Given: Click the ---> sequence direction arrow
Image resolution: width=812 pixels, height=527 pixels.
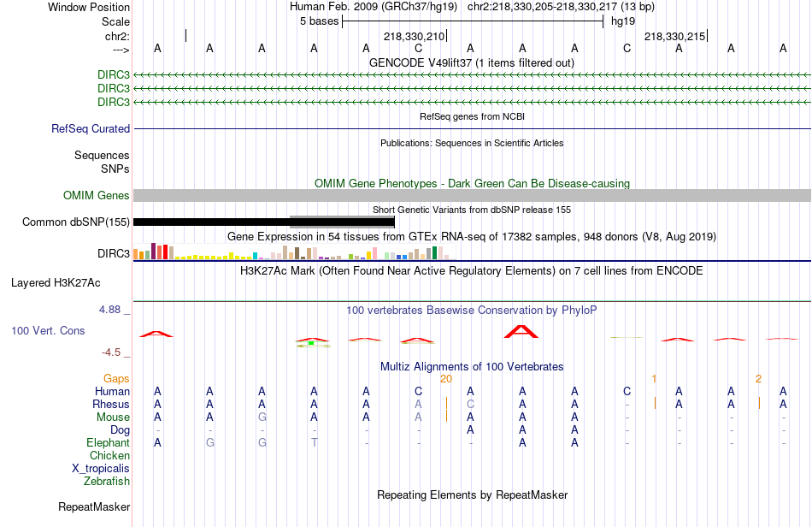Looking at the screenshot, I should click(121, 50).
